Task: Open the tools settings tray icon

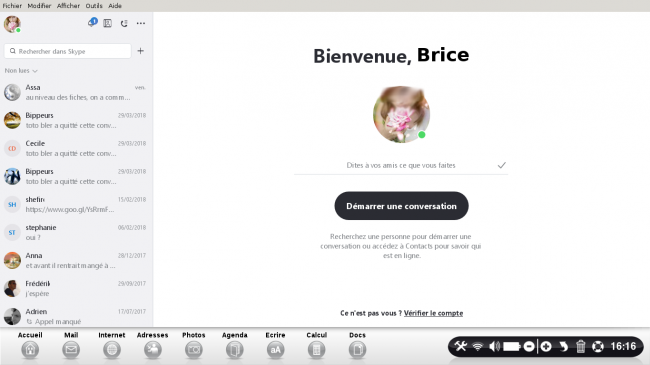Action: pos(460,346)
